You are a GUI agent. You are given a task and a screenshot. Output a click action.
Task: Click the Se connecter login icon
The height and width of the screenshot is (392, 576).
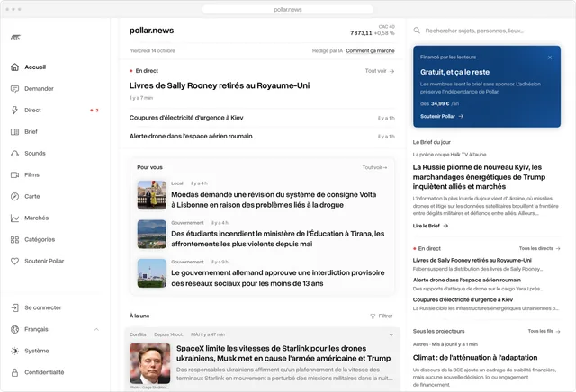point(14,307)
